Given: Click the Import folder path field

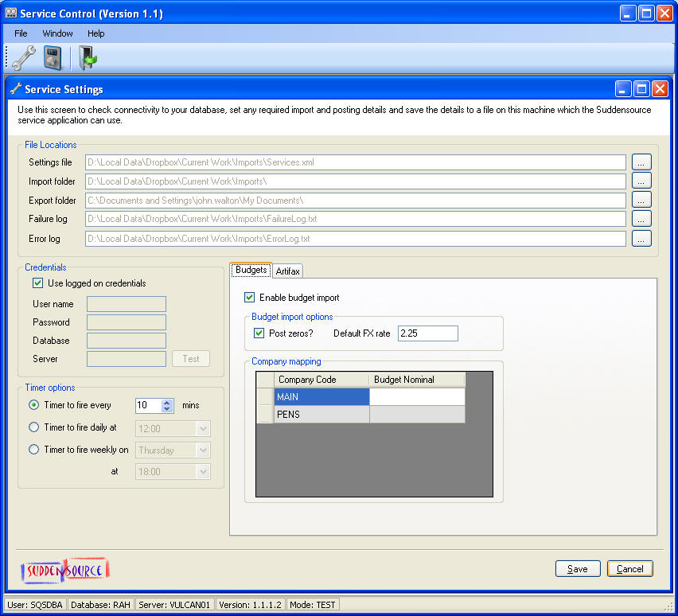Looking at the screenshot, I should pos(356,181).
